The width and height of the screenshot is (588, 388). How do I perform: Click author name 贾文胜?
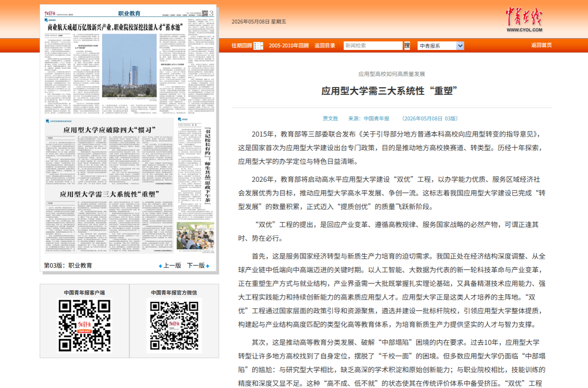330,119
